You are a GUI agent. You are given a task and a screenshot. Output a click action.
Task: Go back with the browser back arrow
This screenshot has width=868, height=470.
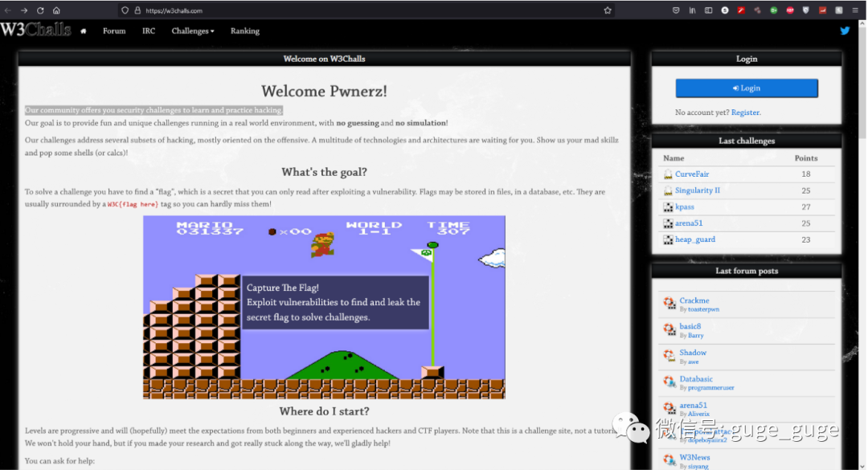tap(8, 10)
